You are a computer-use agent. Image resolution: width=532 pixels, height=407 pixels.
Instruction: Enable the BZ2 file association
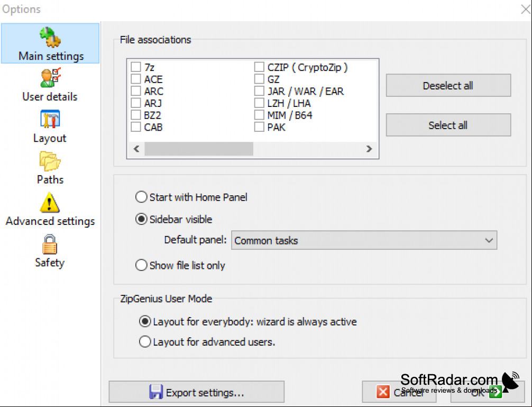point(136,115)
